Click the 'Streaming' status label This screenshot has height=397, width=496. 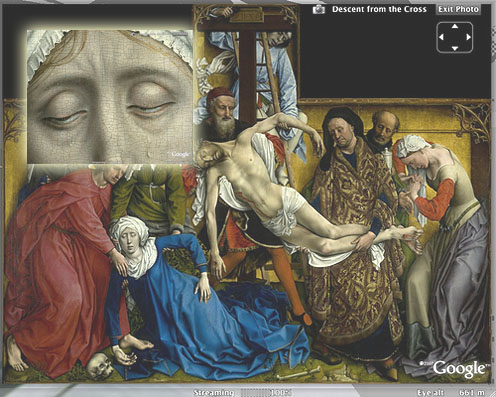tap(214, 393)
